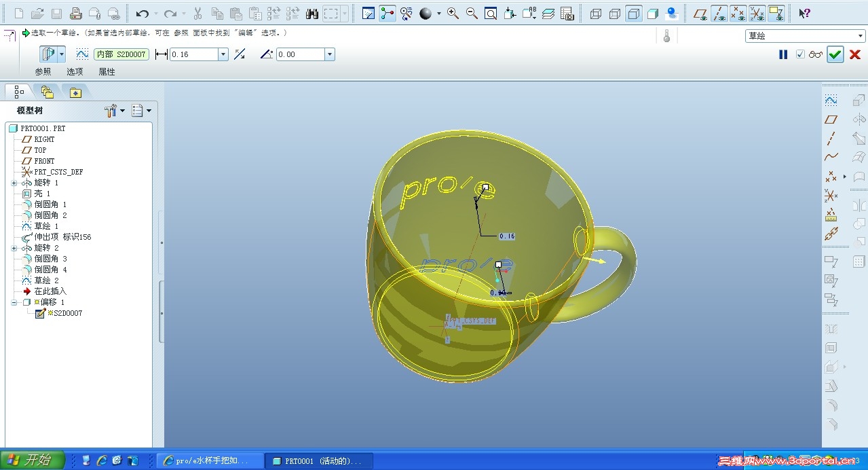
Task: Click the Flip offset direction icon
Action: [240, 54]
